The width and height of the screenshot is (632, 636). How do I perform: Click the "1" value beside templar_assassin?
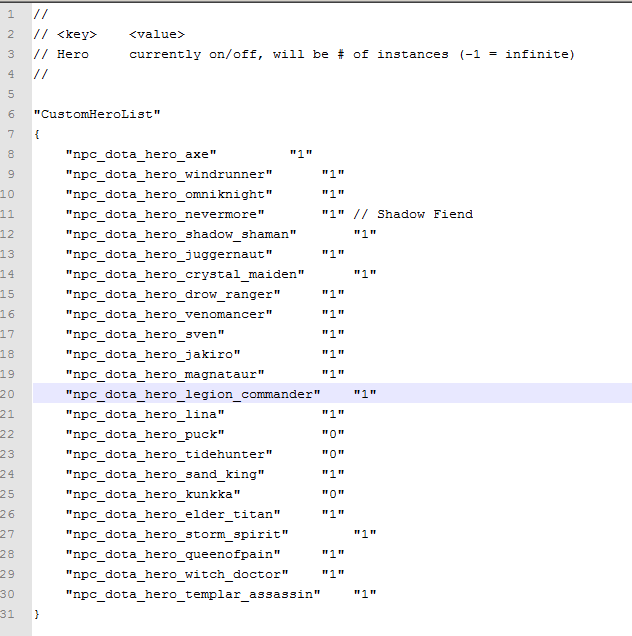click(x=365, y=594)
